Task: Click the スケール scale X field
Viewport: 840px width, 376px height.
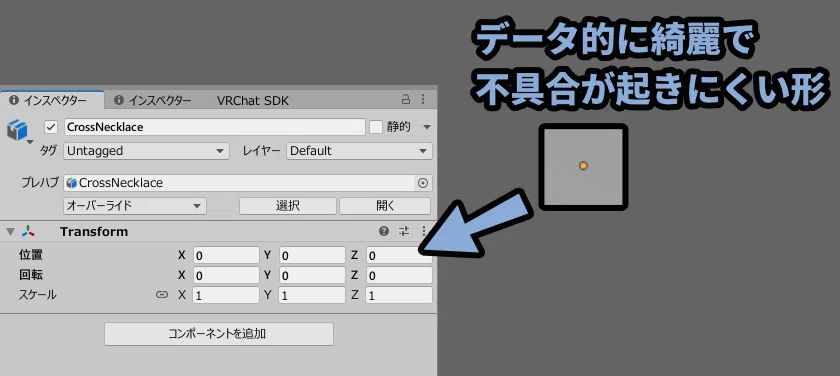Action: click(226, 295)
